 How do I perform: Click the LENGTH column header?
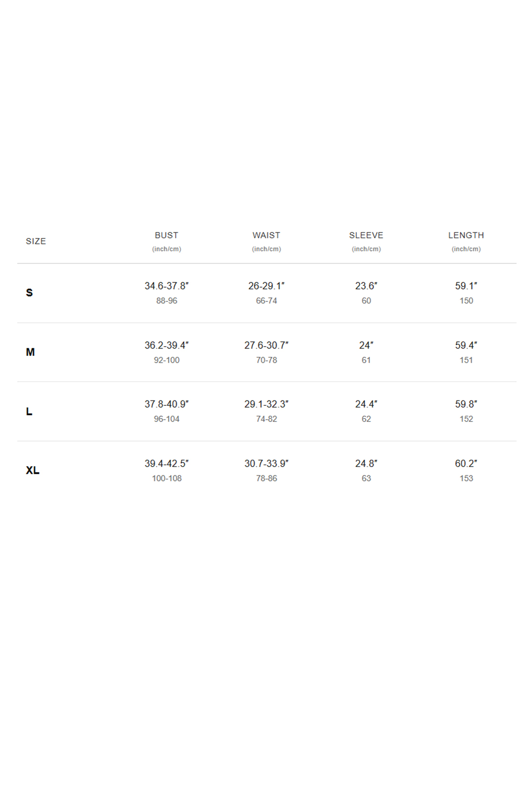(x=466, y=235)
